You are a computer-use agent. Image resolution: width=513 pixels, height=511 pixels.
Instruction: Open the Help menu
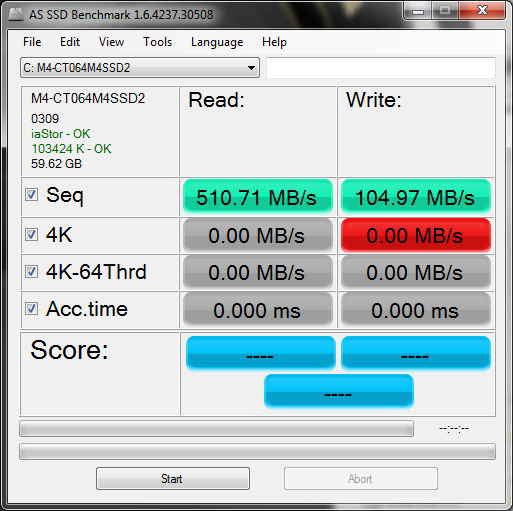point(274,42)
